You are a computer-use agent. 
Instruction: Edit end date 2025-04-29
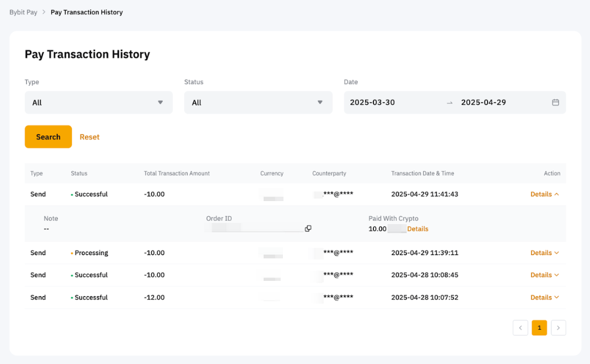pos(483,102)
